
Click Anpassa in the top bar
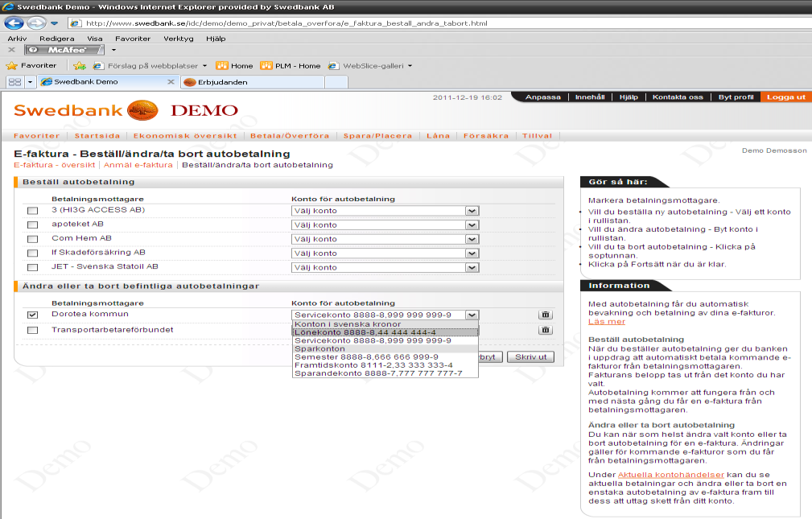point(542,97)
